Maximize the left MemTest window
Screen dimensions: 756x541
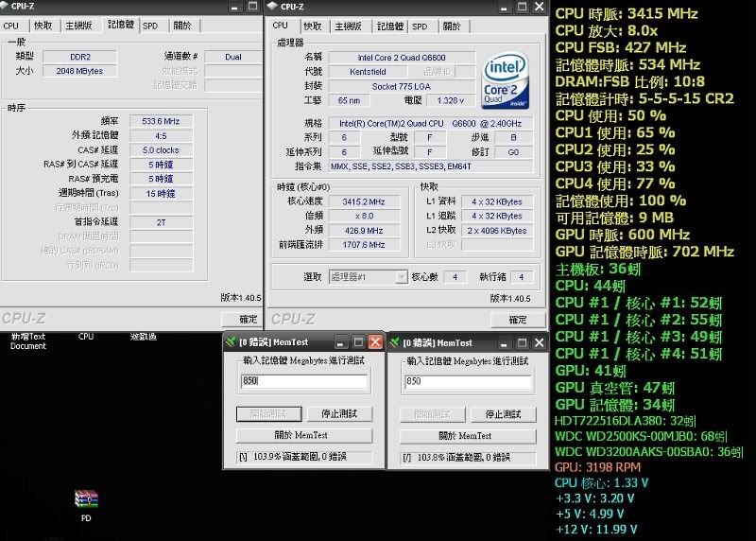coord(358,342)
